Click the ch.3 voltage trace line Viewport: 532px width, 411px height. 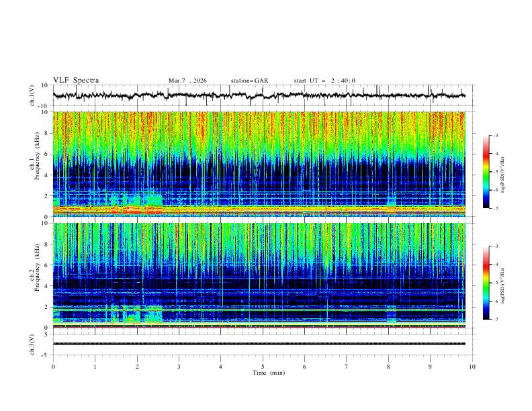(259, 344)
